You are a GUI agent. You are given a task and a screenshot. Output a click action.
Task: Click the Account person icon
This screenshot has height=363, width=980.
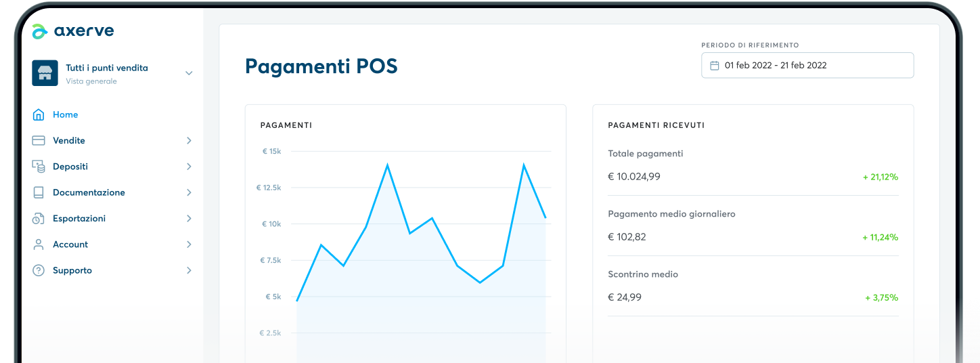click(x=39, y=244)
